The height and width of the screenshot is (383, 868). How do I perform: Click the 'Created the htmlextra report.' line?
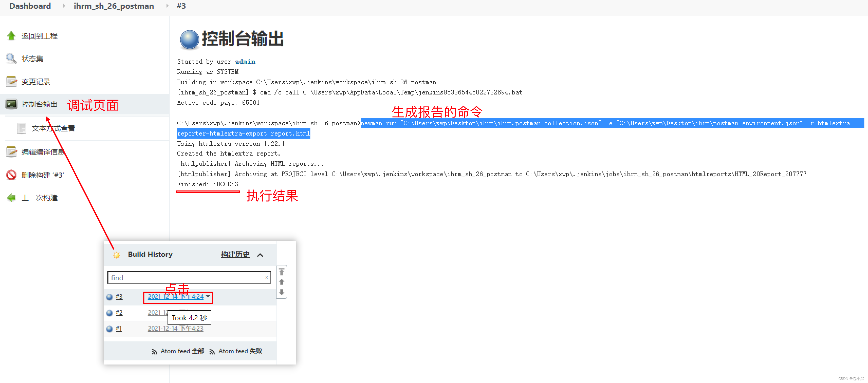tap(228, 154)
